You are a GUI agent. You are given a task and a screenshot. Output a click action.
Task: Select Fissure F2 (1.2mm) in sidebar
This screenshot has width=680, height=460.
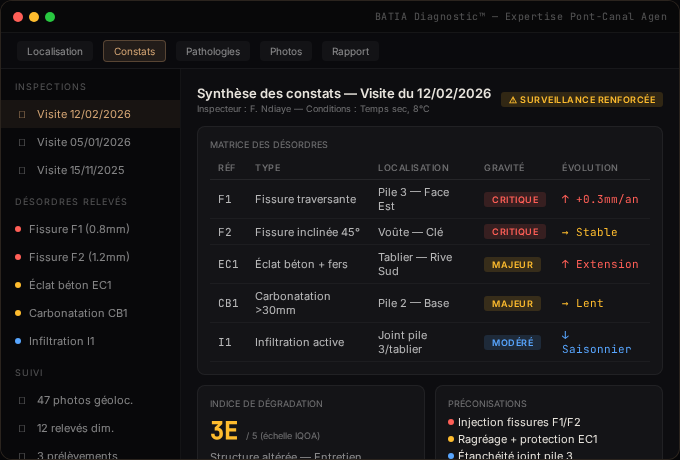(x=90, y=257)
